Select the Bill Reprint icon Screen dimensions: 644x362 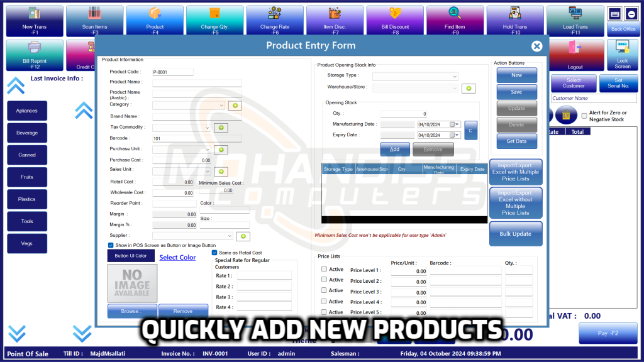click(x=34, y=55)
